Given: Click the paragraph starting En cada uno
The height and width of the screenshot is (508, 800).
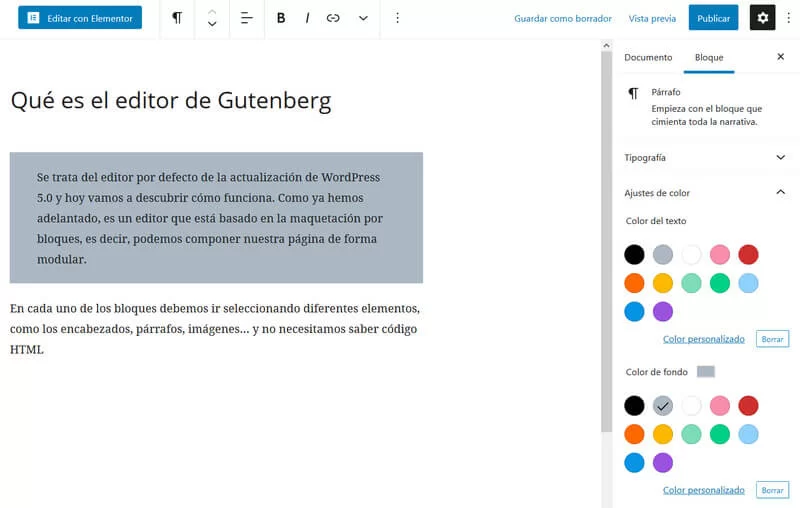Looking at the screenshot, I should [x=215, y=329].
